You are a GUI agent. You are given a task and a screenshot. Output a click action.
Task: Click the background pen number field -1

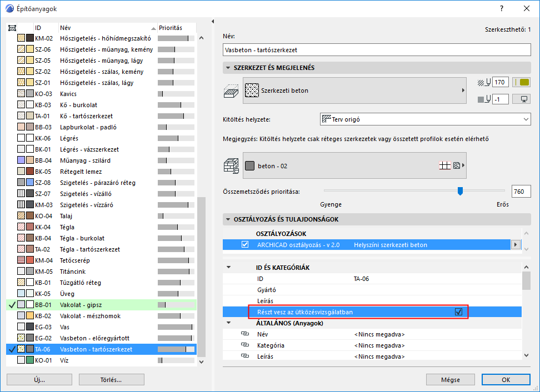point(501,99)
